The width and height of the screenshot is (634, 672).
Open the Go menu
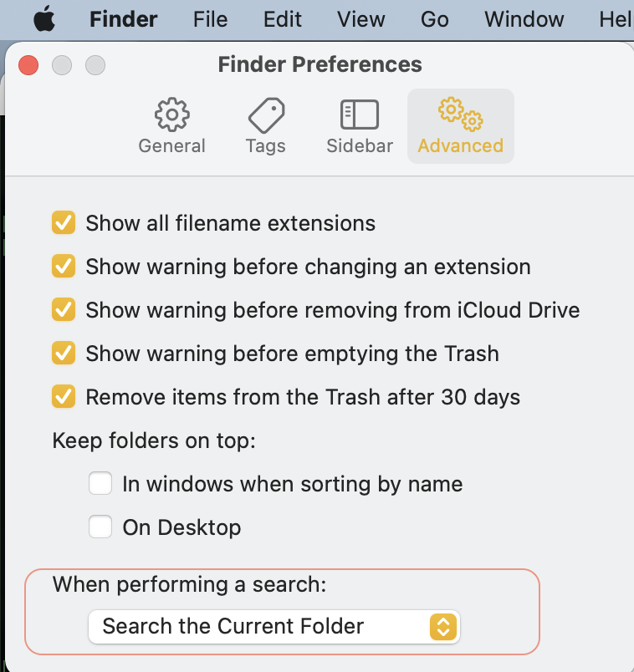[x=435, y=19]
